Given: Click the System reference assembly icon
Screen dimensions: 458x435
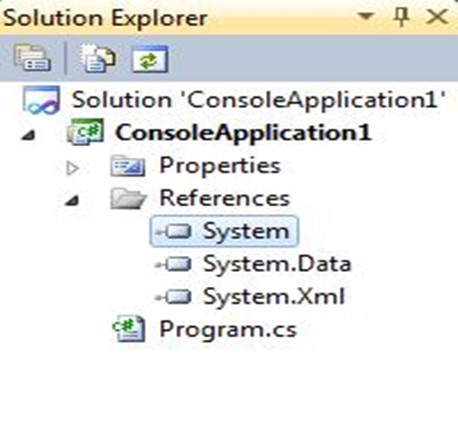Looking at the screenshot, I should [174, 231].
